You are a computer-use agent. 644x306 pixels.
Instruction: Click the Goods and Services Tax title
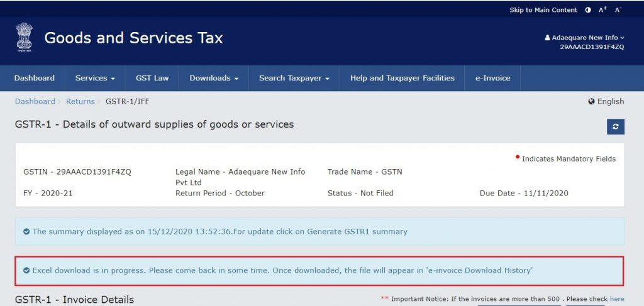pyautogui.click(x=133, y=38)
